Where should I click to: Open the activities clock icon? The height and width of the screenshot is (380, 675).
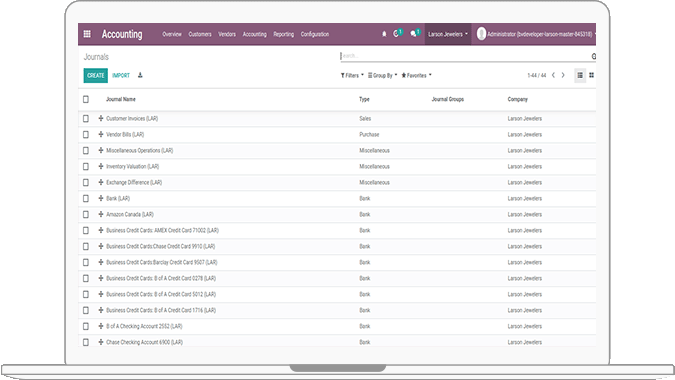tap(396, 34)
